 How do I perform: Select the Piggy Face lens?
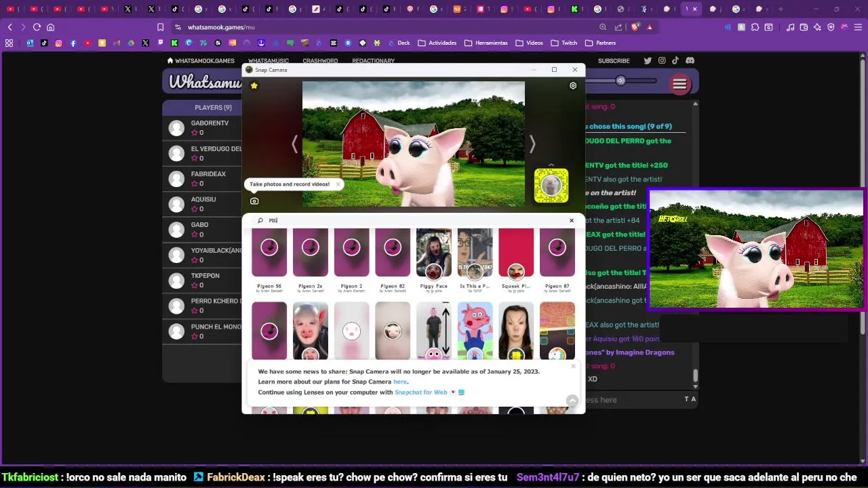point(434,260)
